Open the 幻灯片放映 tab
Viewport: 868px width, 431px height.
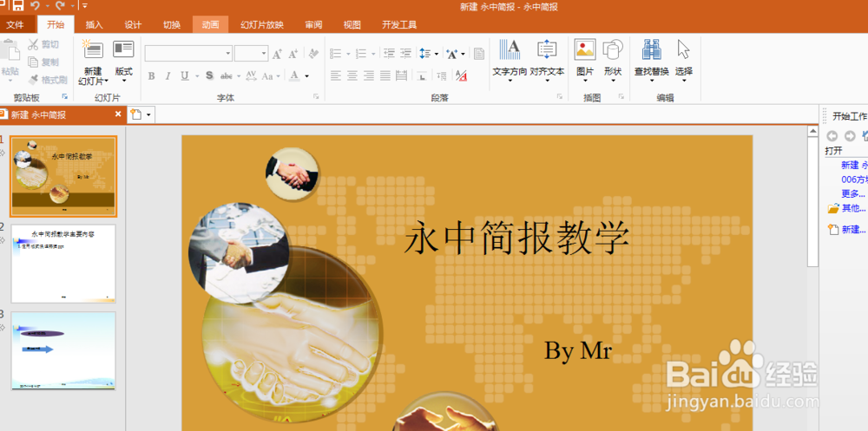[262, 24]
